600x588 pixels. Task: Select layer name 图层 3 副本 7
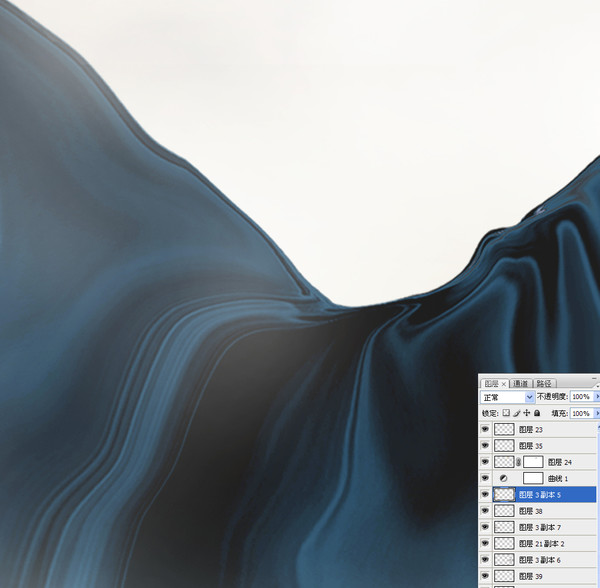540,528
